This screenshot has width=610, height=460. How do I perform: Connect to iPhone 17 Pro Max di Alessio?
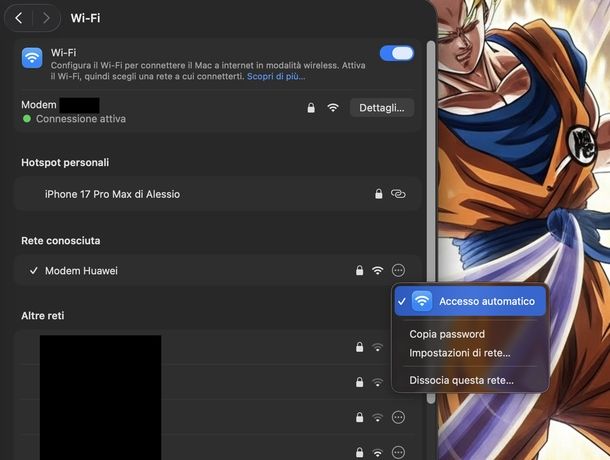coord(218,194)
